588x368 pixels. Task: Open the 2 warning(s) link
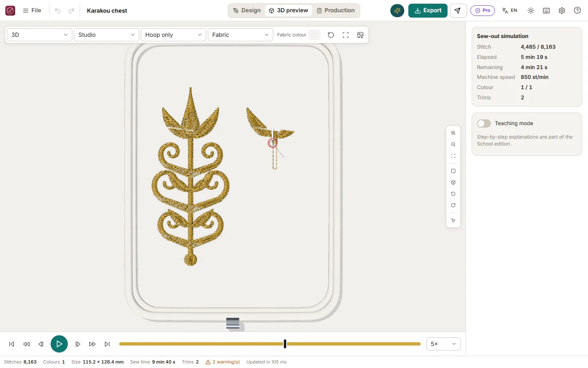(223, 362)
